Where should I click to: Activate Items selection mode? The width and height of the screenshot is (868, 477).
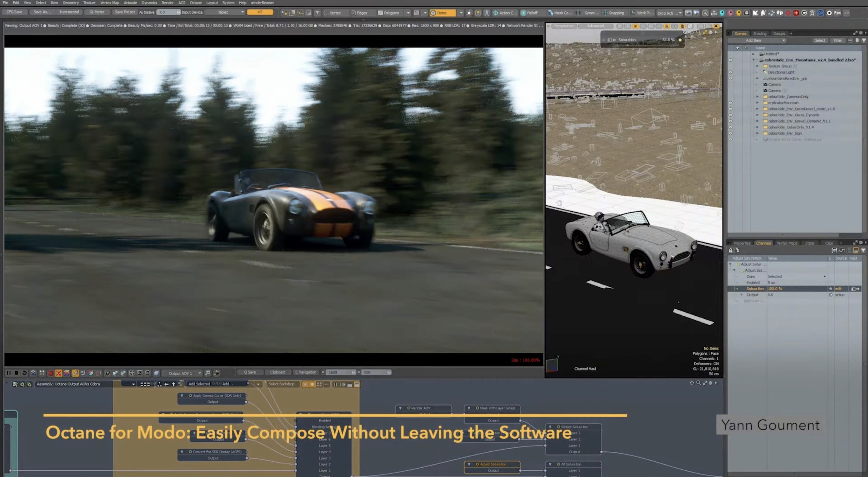[x=442, y=13]
